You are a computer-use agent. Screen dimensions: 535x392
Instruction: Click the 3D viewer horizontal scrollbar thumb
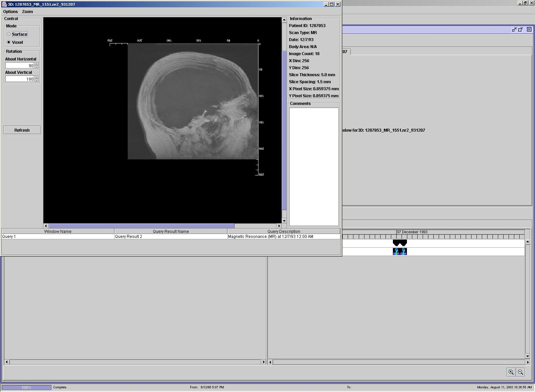coord(141,226)
